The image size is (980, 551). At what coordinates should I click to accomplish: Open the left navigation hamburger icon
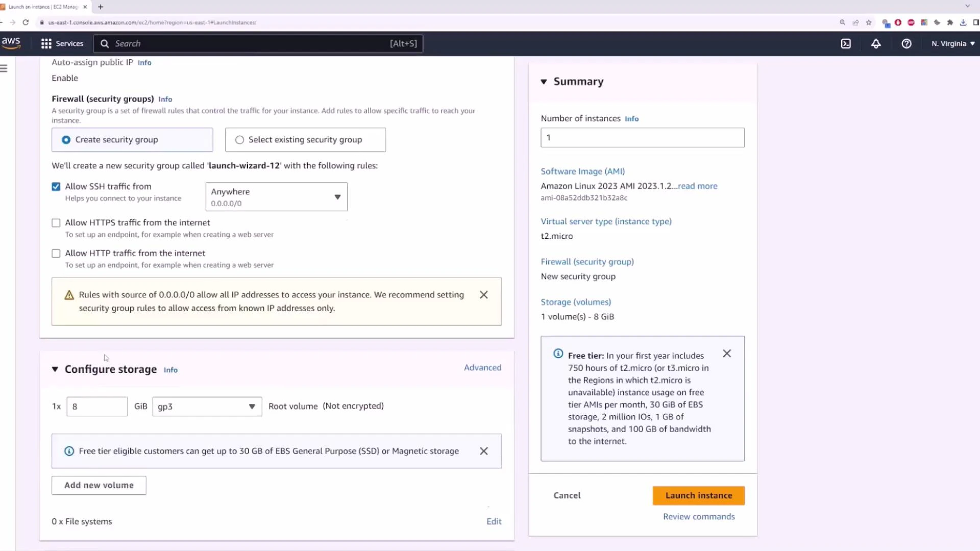coord(4,67)
